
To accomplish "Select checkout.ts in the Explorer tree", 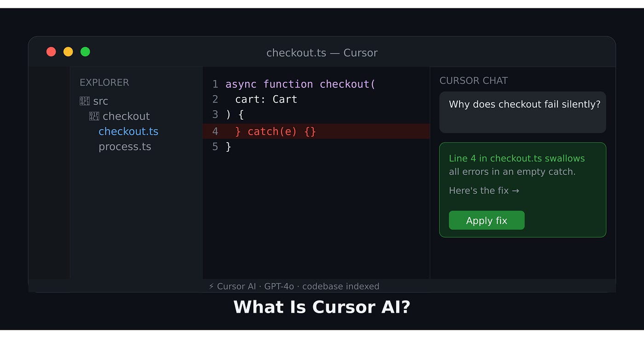I will point(128,132).
